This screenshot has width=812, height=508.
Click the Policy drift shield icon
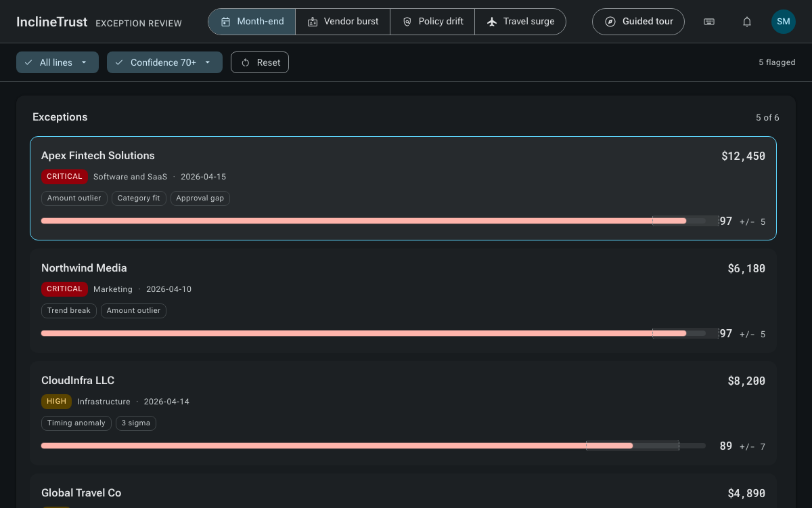point(407,22)
